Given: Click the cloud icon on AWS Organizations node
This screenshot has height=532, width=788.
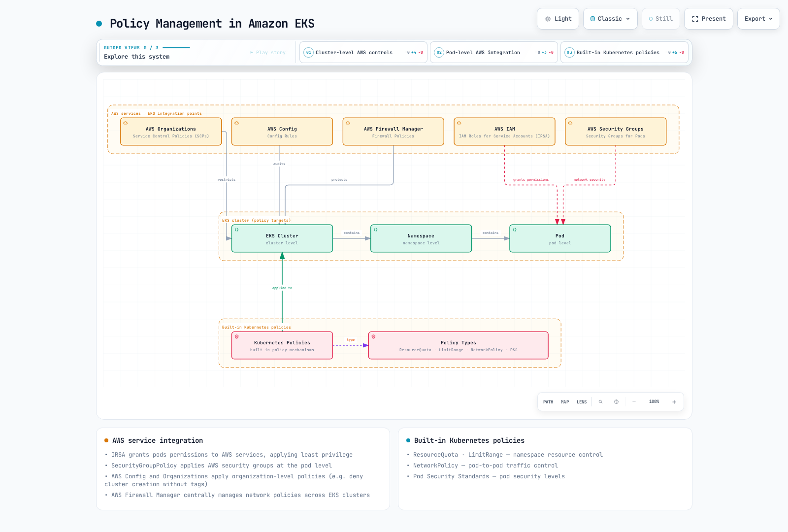Looking at the screenshot, I should point(126,123).
